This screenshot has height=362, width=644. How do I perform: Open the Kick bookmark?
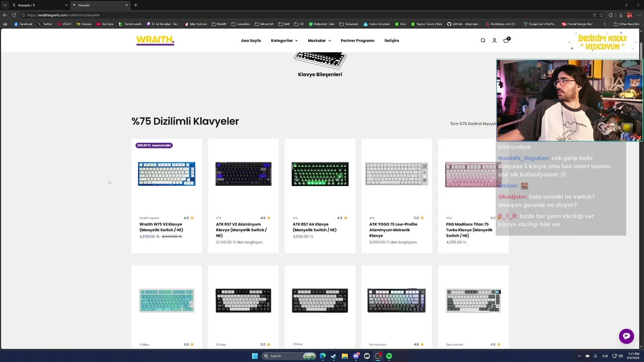[400, 24]
